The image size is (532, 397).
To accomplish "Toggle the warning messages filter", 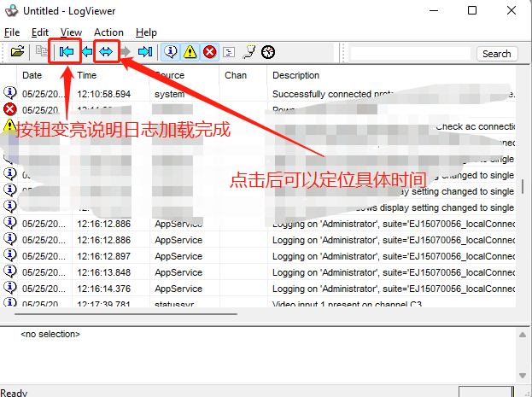I will [190, 52].
